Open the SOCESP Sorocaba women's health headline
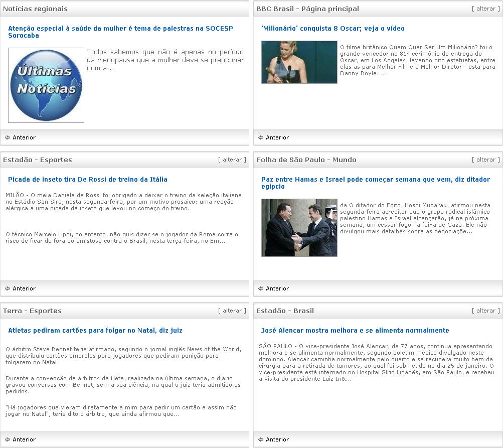This screenshot has width=503, height=448. (120, 32)
